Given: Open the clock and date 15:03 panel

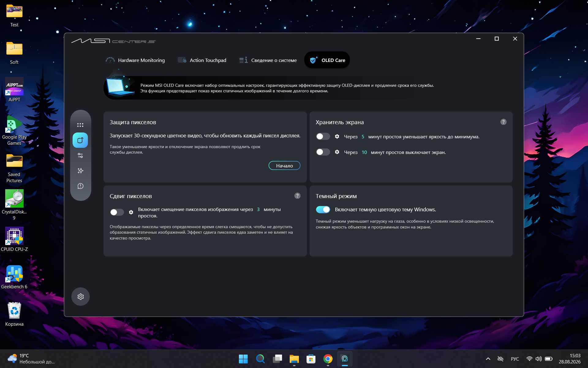Looking at the screenshot, I should [570, 359].
